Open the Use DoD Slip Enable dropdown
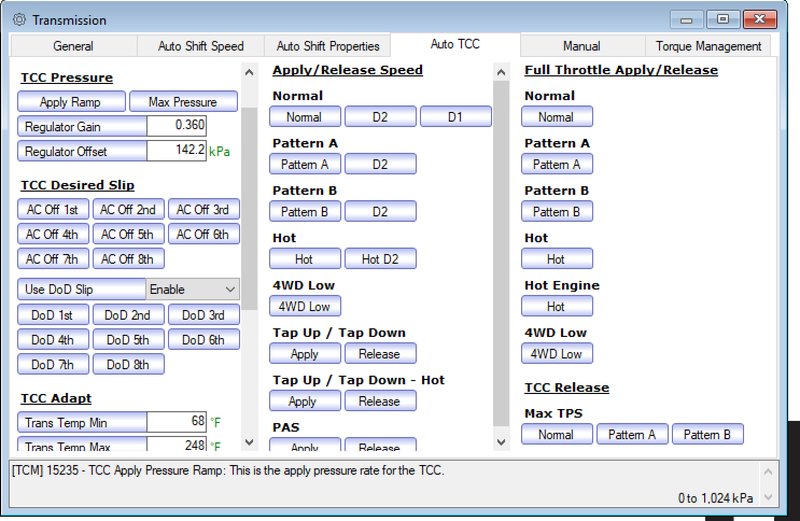This screenshot has height=521, width=800. tap(193, 289)
